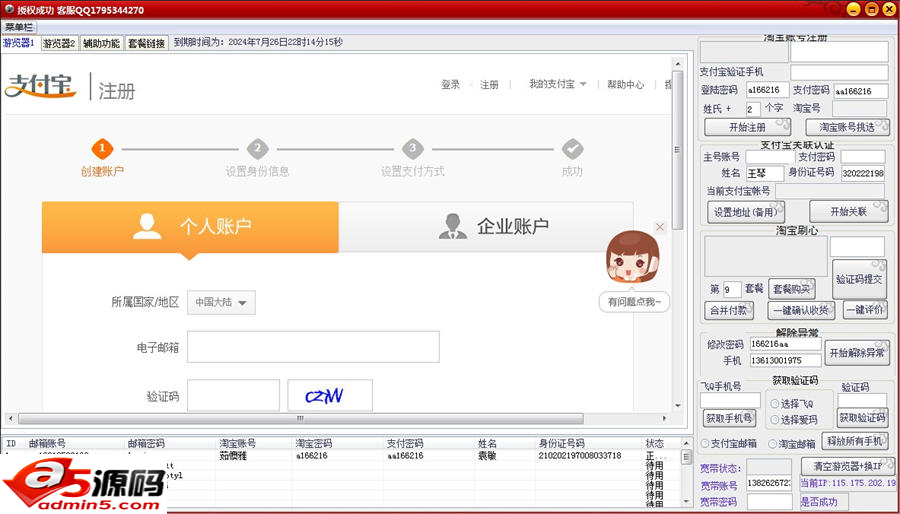Click the browser vertical scrollbar down arrow

point(677,405)
